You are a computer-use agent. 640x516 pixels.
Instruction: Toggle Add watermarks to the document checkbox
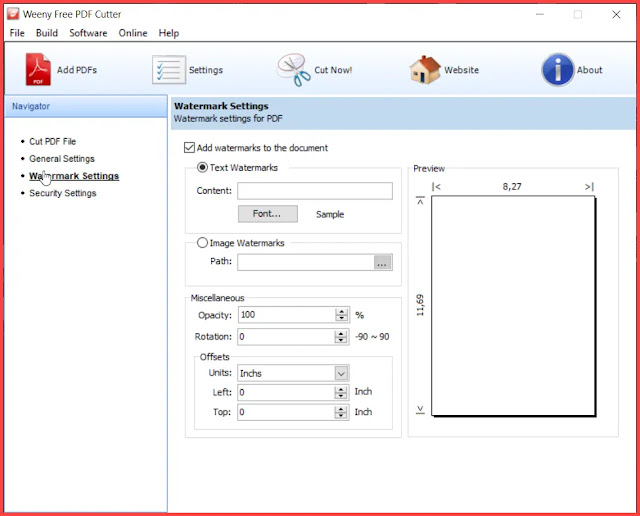(189, 148)
